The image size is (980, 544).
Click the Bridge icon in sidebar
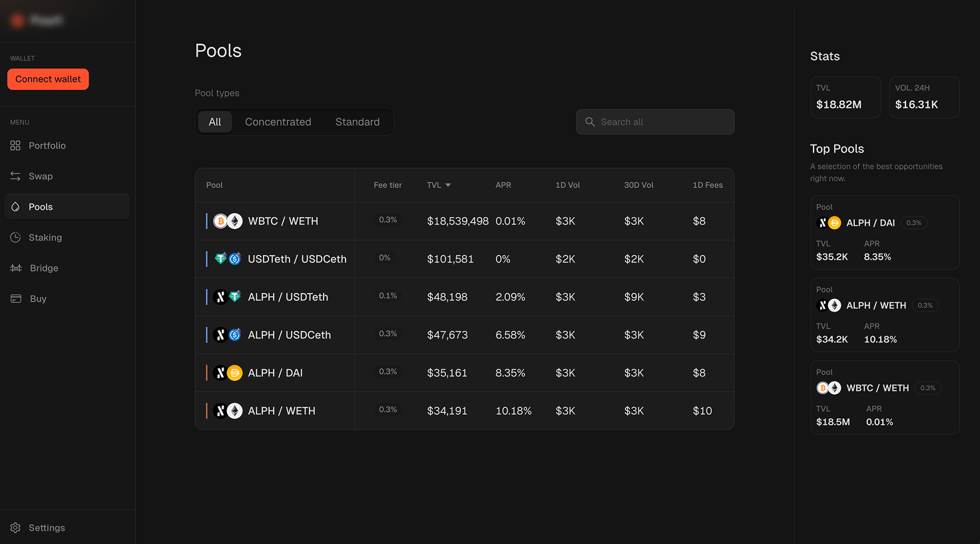pyautogui.click(x=16, y=268)
